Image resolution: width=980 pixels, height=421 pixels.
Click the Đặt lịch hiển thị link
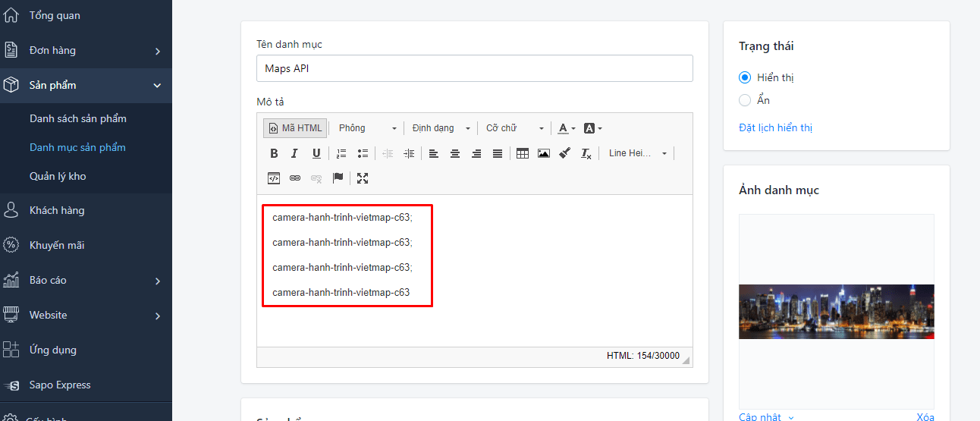click(x=775, y=127)
